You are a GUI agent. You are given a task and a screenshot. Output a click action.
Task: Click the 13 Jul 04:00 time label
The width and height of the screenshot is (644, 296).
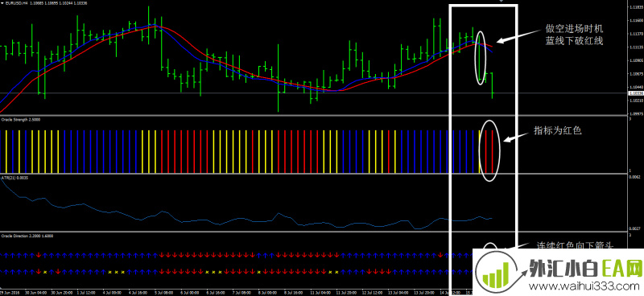point(398,293)
